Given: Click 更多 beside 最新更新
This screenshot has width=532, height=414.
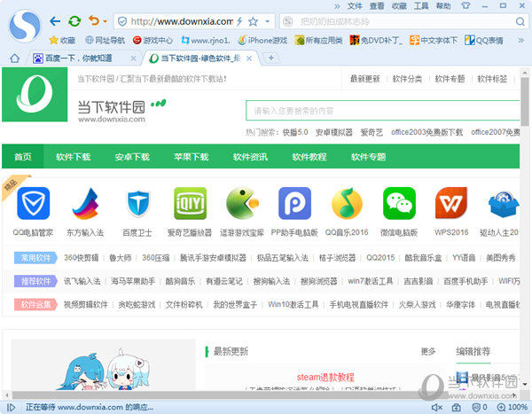Looking at the screenshot, I should [428, 352].
